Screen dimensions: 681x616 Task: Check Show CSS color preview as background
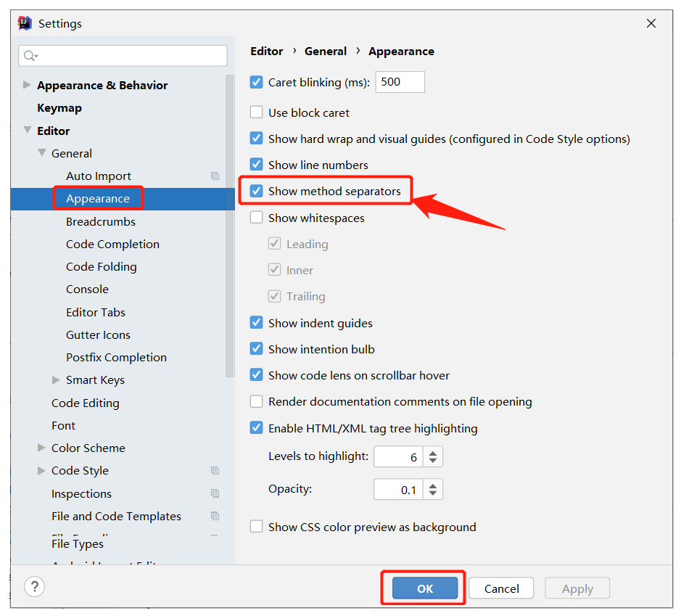coord(256,527)
